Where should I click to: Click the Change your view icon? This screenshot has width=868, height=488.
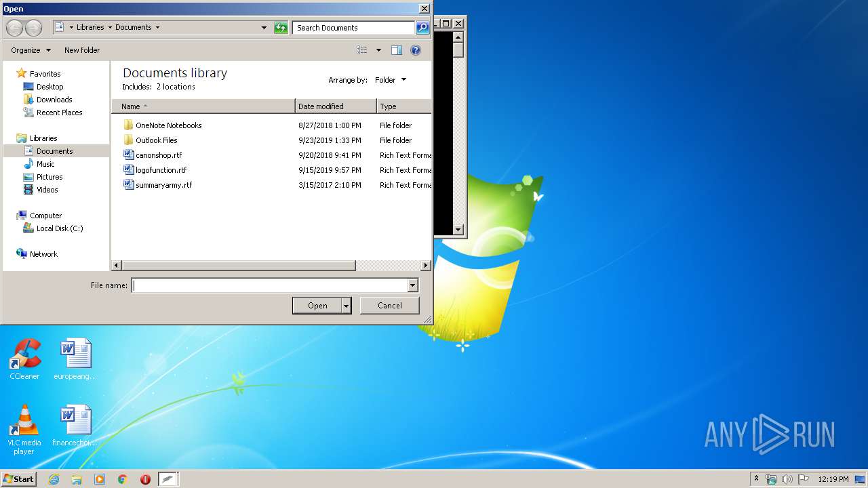coord(362,50)
